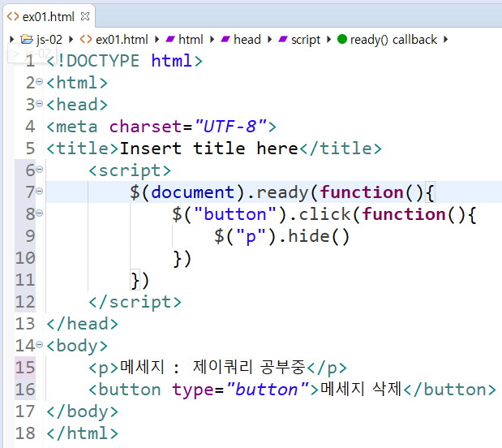Viewport: 502px width, 448px height.
Task: Click the head element icon in breadcrumb
Action: 225,39
